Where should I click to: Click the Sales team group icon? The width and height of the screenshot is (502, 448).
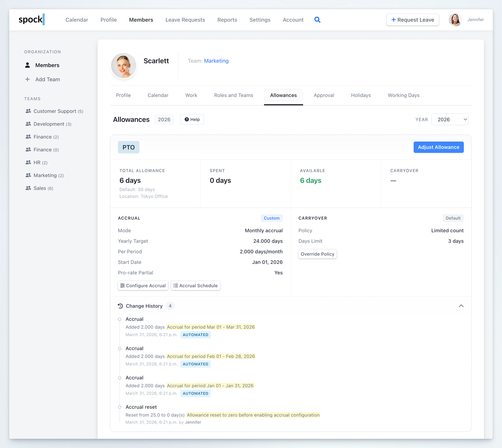(x=28, y=188)
